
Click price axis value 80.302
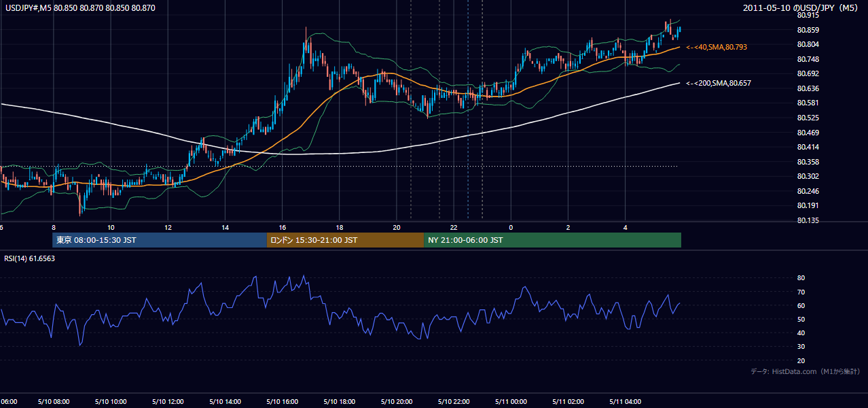[x=808, y=176]
